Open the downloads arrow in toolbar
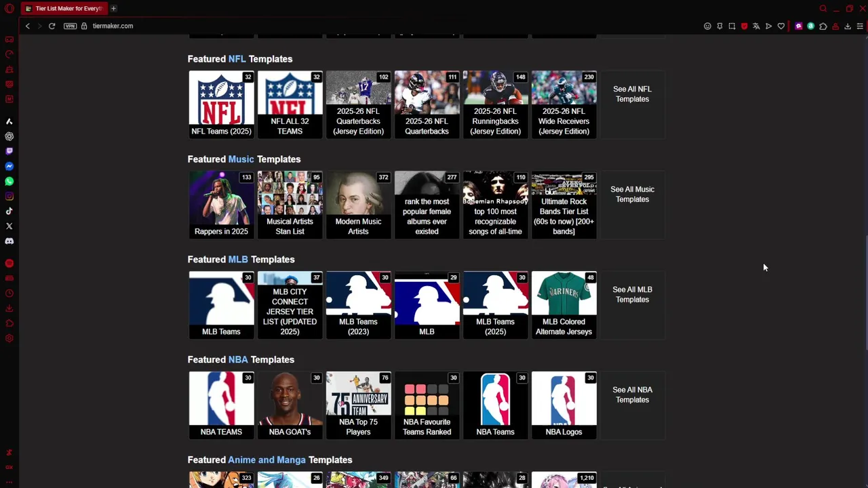 coord(848,26)
